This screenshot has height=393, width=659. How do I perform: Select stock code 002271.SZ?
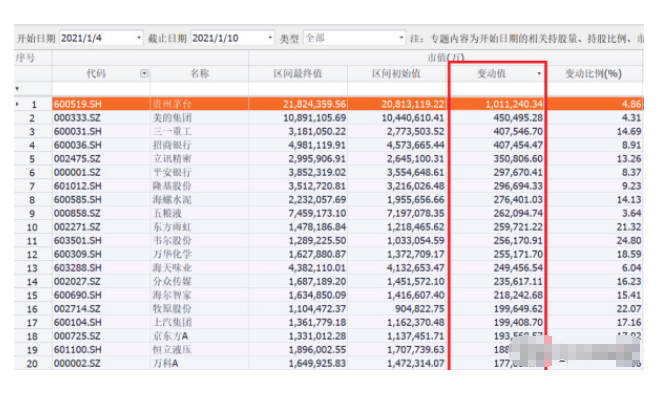pos(77,227)
